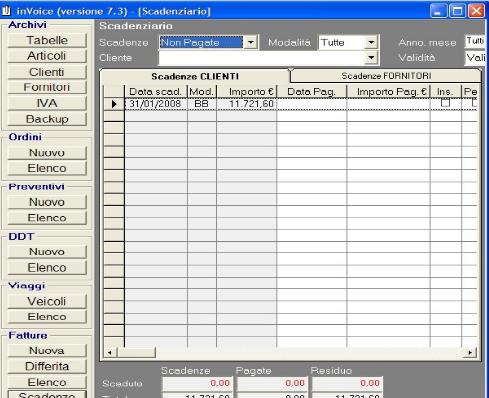Click the Importo Pag. € column header
Image resolution: width=489 pixels, height=398 pixels.
point(388,92)
